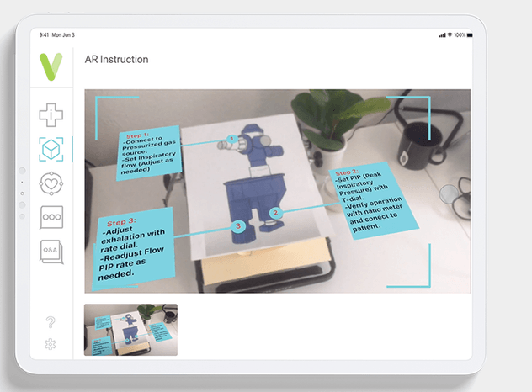The height and width of the screenshot is (392, 532).
Task: Tap the 9:41 clock in status bar
Action: click(x=44, y=35)
